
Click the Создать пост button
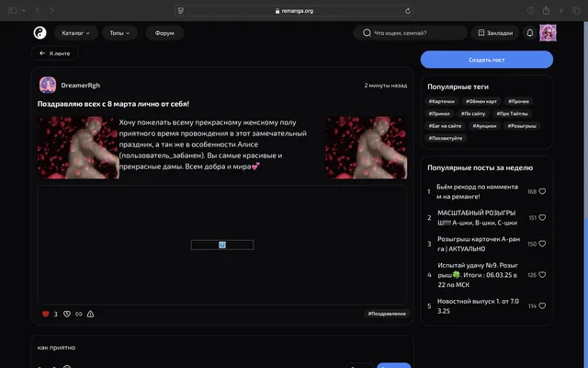(486, 60)
